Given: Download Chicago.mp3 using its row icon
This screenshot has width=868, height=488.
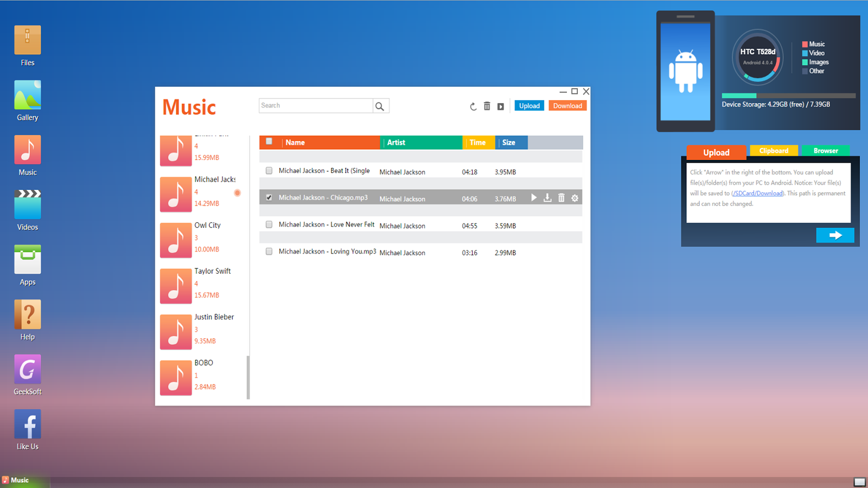Looking at the screenshot, I should 547,198.
